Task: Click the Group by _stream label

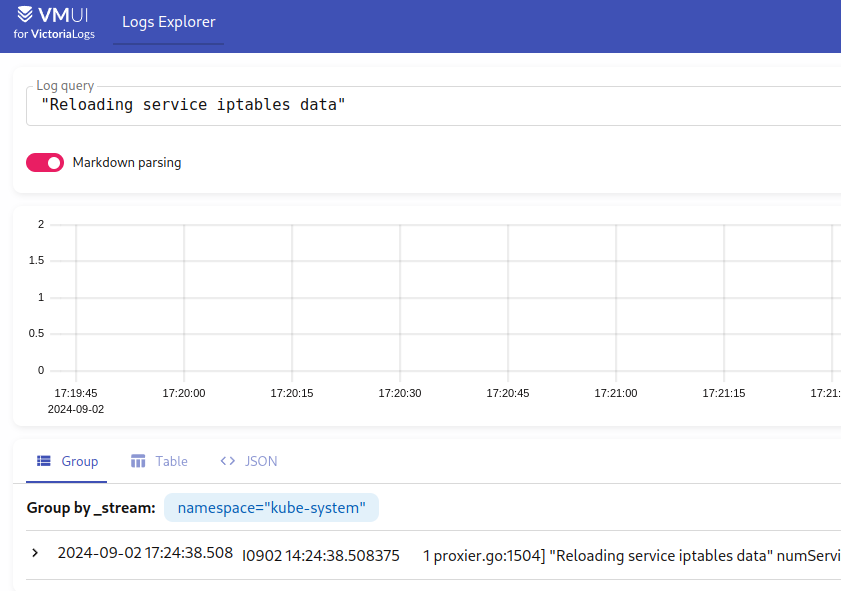Action: pos(91,508)
